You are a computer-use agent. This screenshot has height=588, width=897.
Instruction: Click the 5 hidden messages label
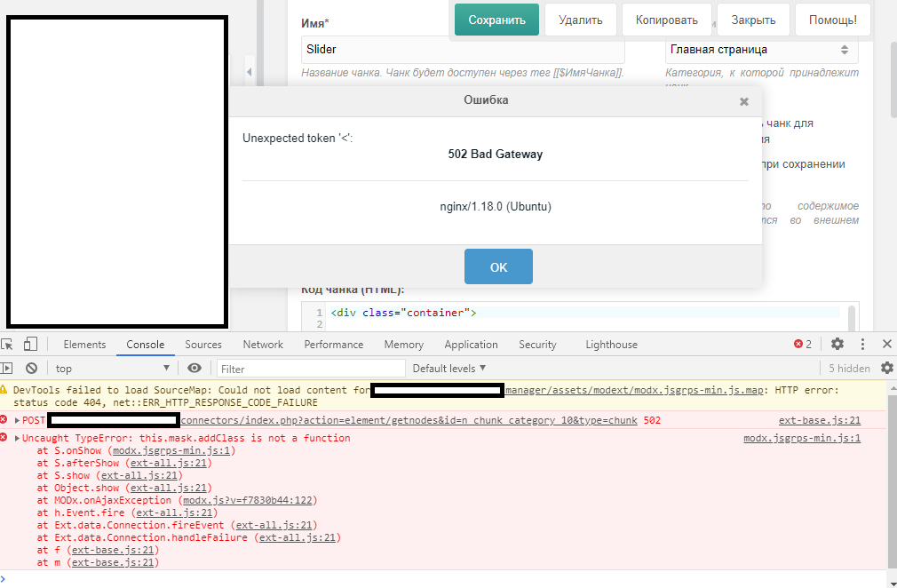850,369
